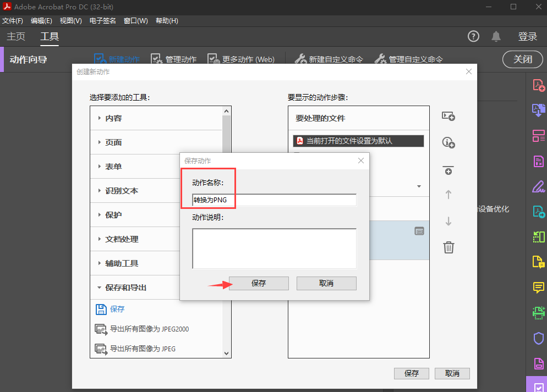The image size is (547, 392).
Task: Open the 文件(F) menu
Action: (13, 21)
